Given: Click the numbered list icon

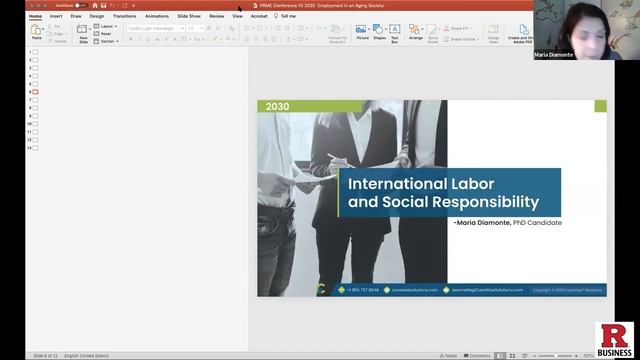Looking at the screenshot, I should (x=260, y=29).
